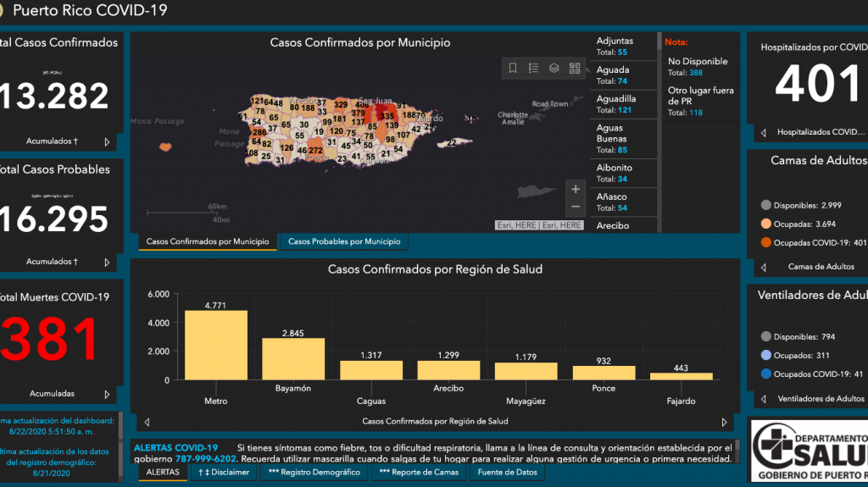Advance Casos Confirmados Acumulados panel with right arrow
Viewport: 868px width, 487px height.
(107, 142)
